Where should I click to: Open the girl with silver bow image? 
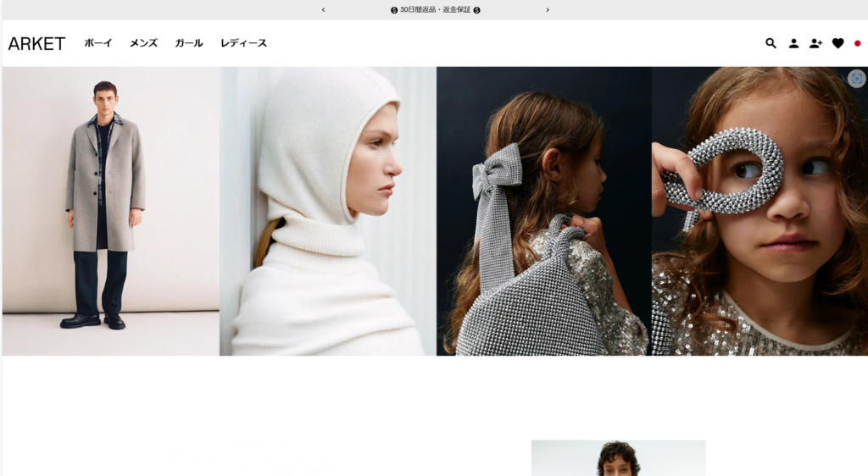(543, 211)
